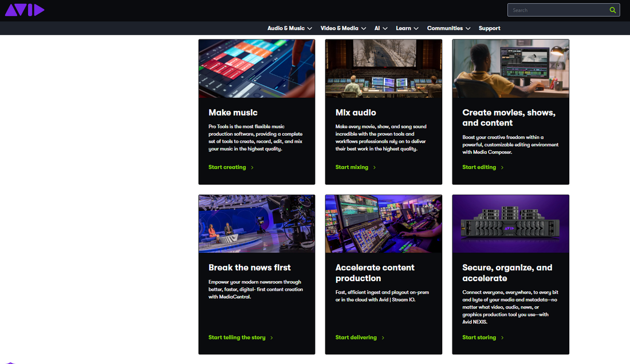
Task: Go to the Support page
Action: tap(489, 28)
